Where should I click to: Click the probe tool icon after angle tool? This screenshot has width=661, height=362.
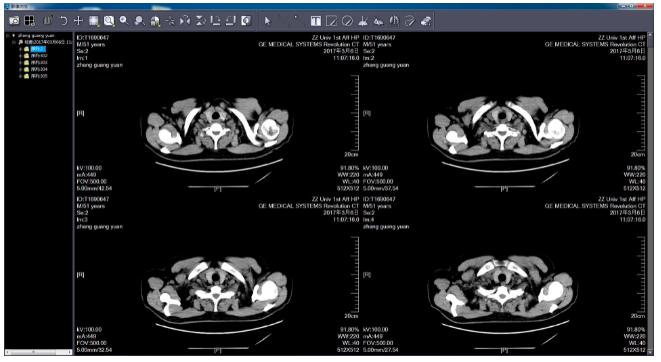pyautogui.click(x=378, y=20)
